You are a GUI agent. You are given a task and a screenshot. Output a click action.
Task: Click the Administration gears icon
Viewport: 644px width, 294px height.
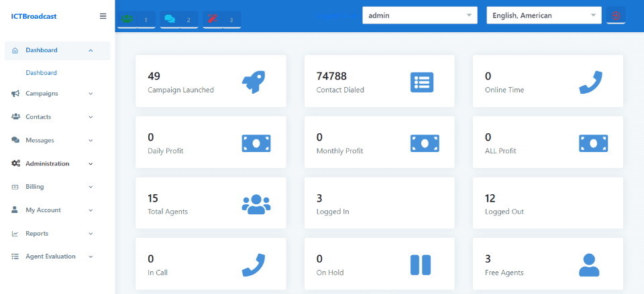[15, 163]
